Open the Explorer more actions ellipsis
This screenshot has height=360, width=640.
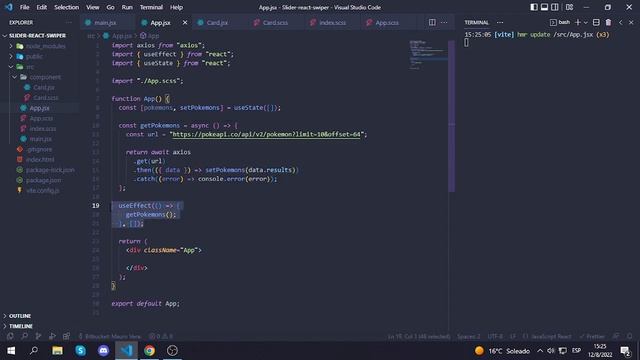point(69,22)
